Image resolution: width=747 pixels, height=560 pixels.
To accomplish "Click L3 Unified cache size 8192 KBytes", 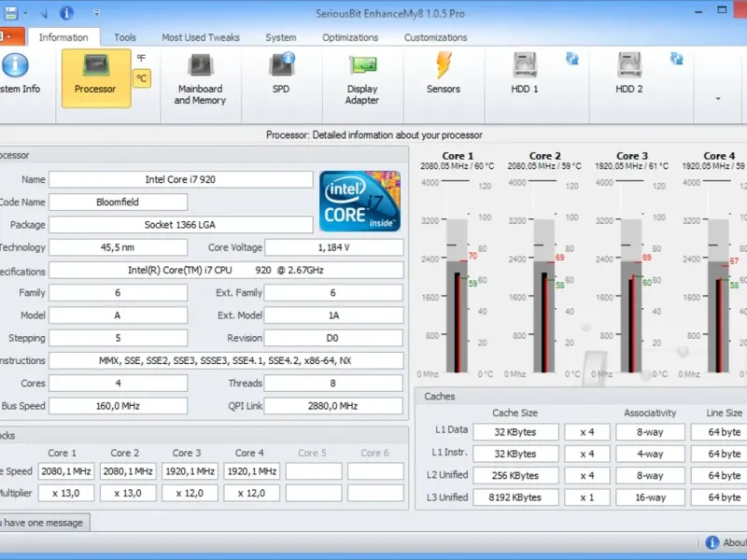I will click(515, 497).
